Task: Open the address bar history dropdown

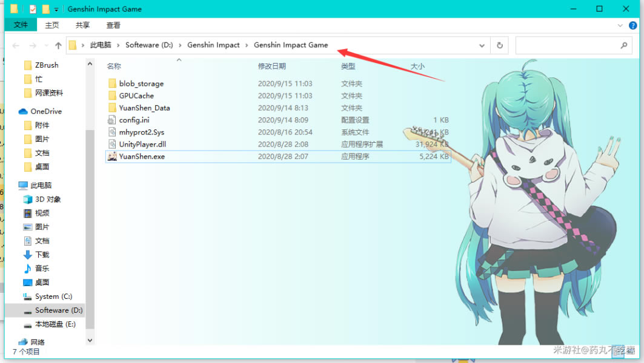Action: 482,45
